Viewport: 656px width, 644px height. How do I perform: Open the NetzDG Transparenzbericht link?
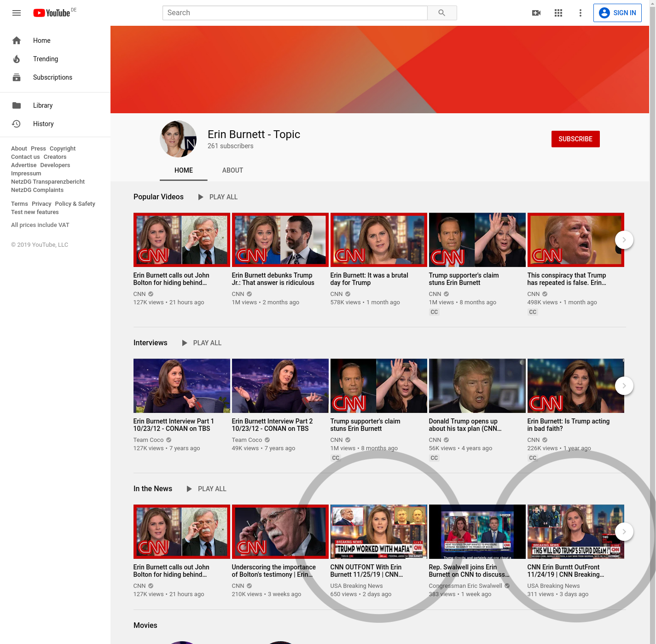48,182
